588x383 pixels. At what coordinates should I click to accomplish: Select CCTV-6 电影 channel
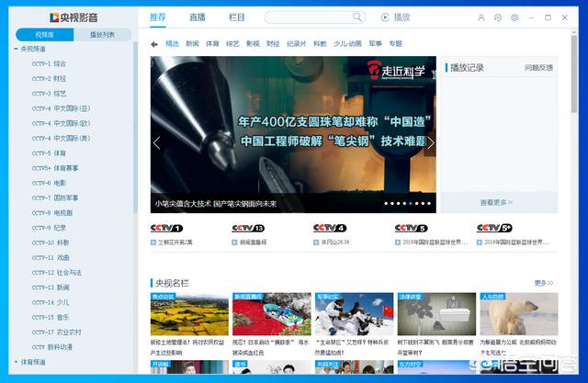coord(49,183)
